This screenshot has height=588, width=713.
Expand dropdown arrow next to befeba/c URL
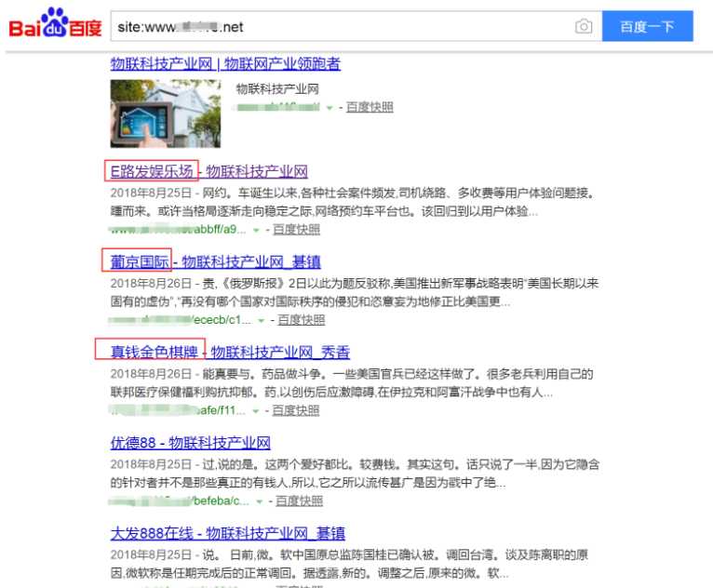(259, 501)
